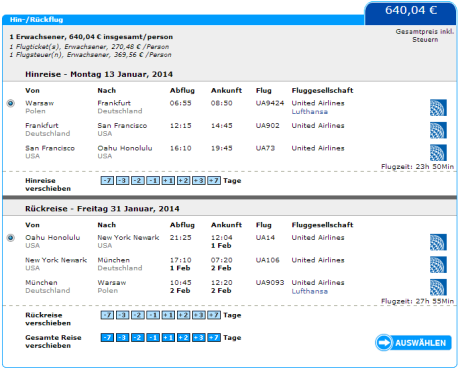
Task: Shift Hinreise by -1 day
Action: [153, 181]
